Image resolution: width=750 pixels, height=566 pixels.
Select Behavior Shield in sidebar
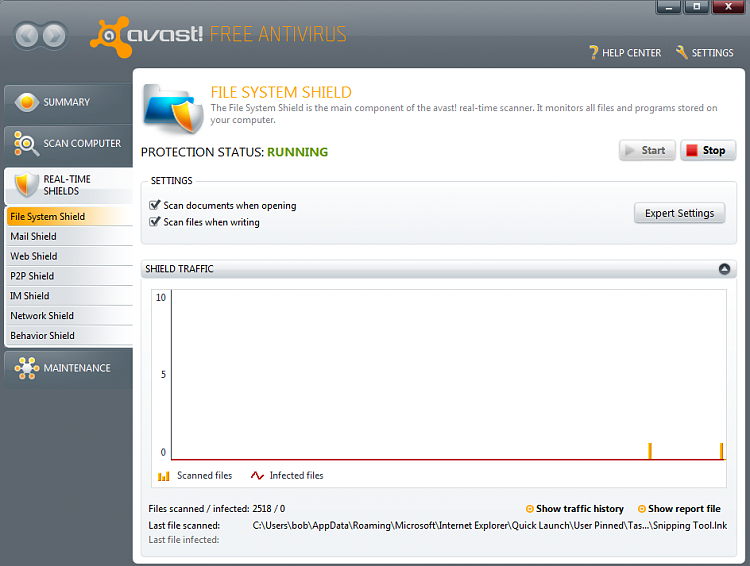pyautogui.click(x=70, y=336)
